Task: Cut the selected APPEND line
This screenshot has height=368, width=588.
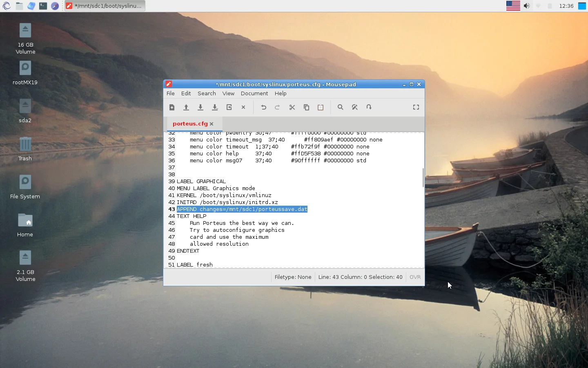Action: pos(292,107)
